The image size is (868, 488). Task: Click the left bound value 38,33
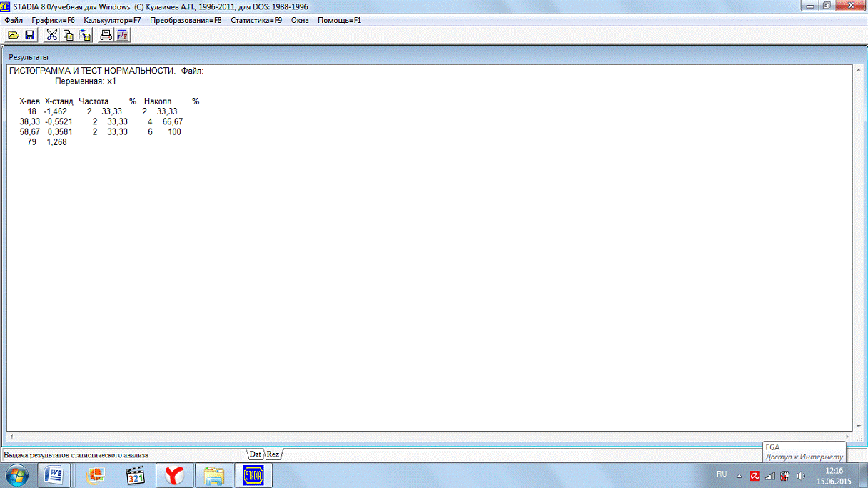click(29, 121)
